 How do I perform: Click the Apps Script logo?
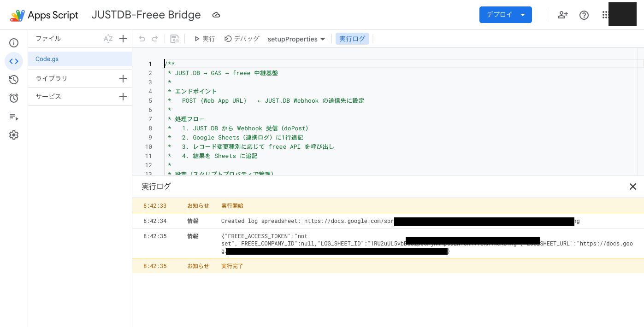(x=44, y=15)
